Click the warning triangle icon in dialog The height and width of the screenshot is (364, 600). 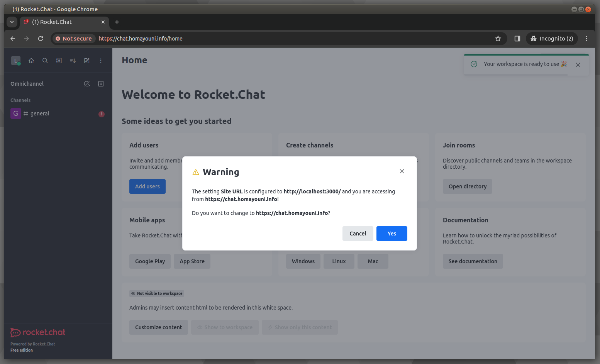(196, 172)
